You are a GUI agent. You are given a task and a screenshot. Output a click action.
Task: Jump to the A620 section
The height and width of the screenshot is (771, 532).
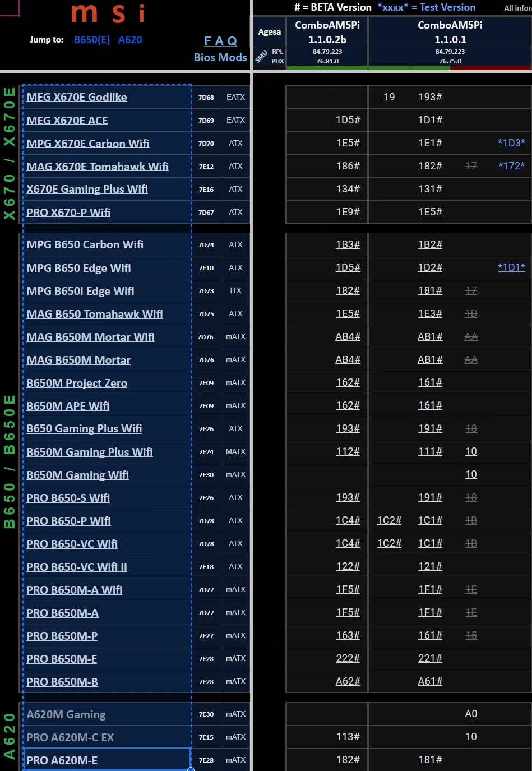point(130,40)
